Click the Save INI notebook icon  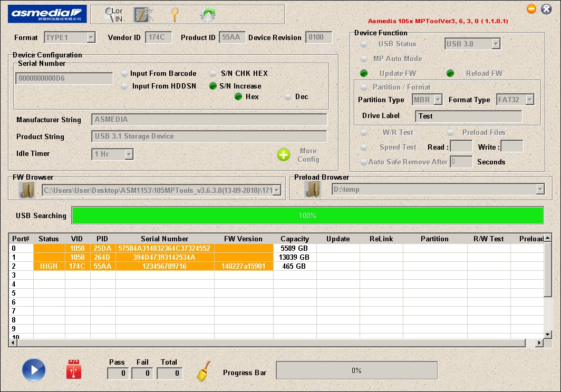click(143, 15)
